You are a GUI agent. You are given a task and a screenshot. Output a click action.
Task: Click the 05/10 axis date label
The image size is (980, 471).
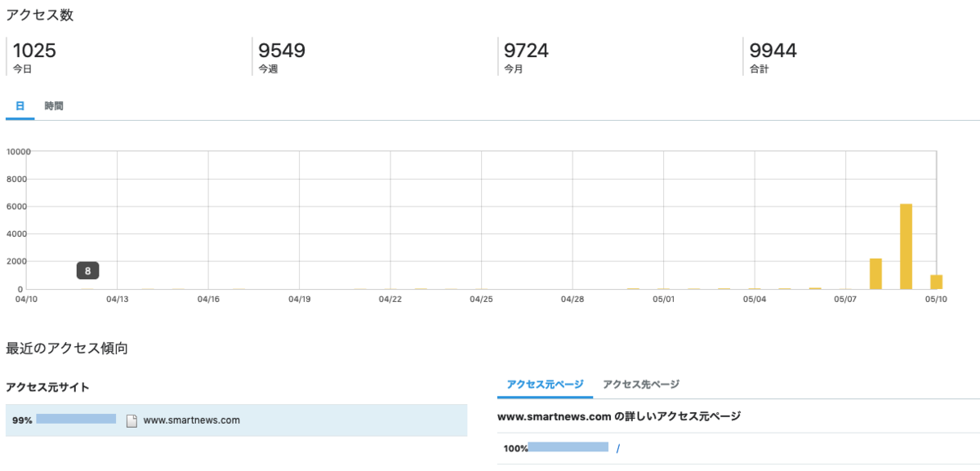[935, 300]
